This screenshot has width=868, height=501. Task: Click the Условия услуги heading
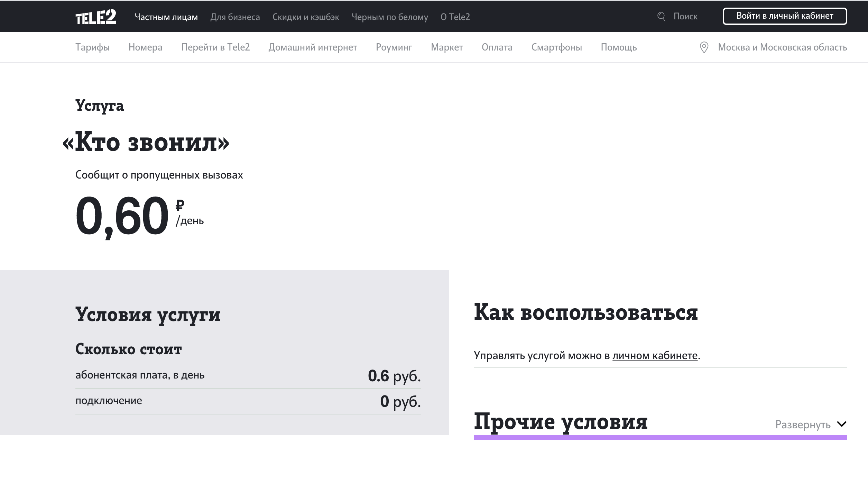[x=148, y=315]
